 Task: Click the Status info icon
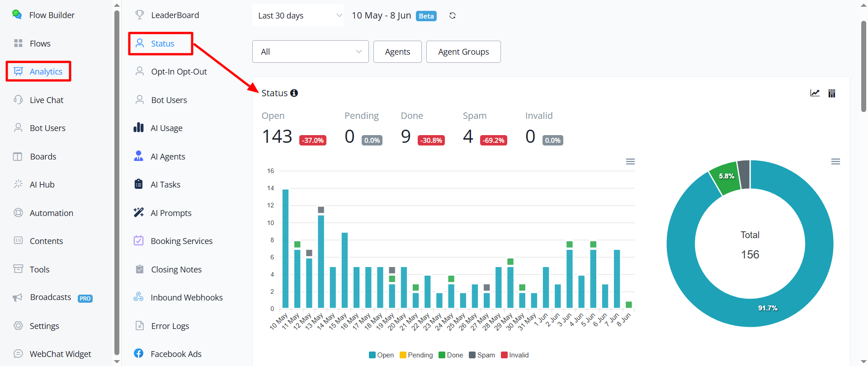[294, 93]
